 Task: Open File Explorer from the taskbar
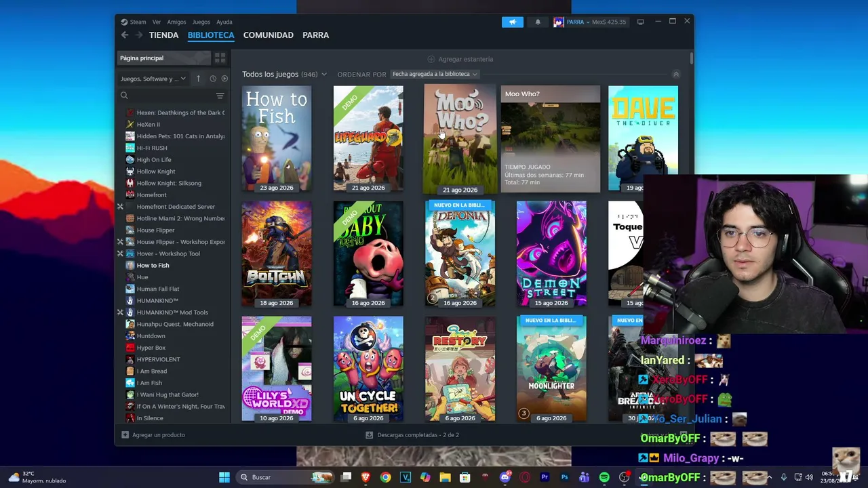[x=445, y=477]
